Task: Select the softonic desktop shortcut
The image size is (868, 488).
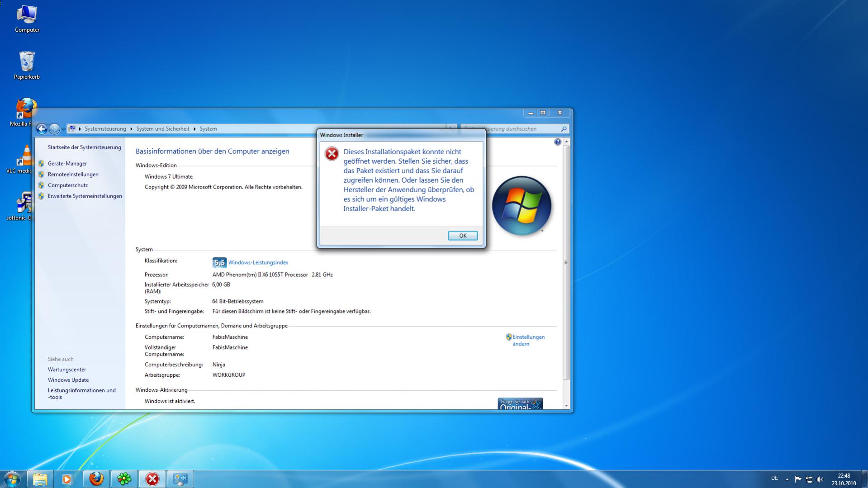Action: [x=19, y=206]
